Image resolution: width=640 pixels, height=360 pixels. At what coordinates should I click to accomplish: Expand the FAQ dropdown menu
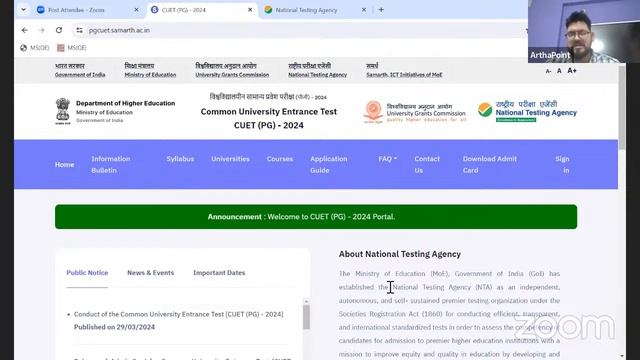pos(387,159)
